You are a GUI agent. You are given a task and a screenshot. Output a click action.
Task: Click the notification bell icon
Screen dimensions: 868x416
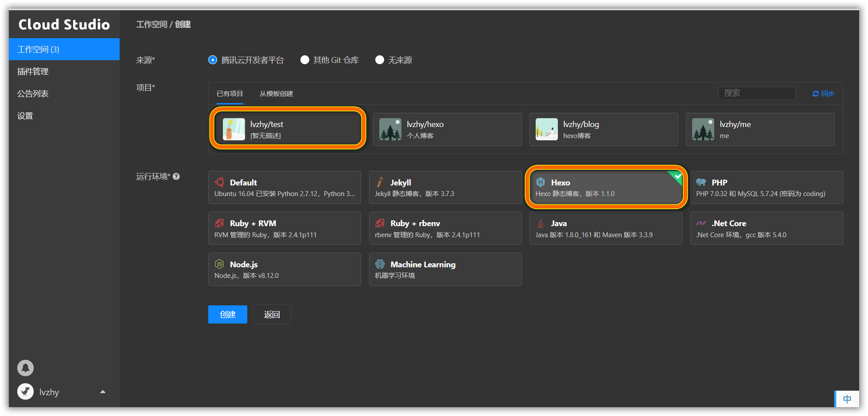point(25,368)
